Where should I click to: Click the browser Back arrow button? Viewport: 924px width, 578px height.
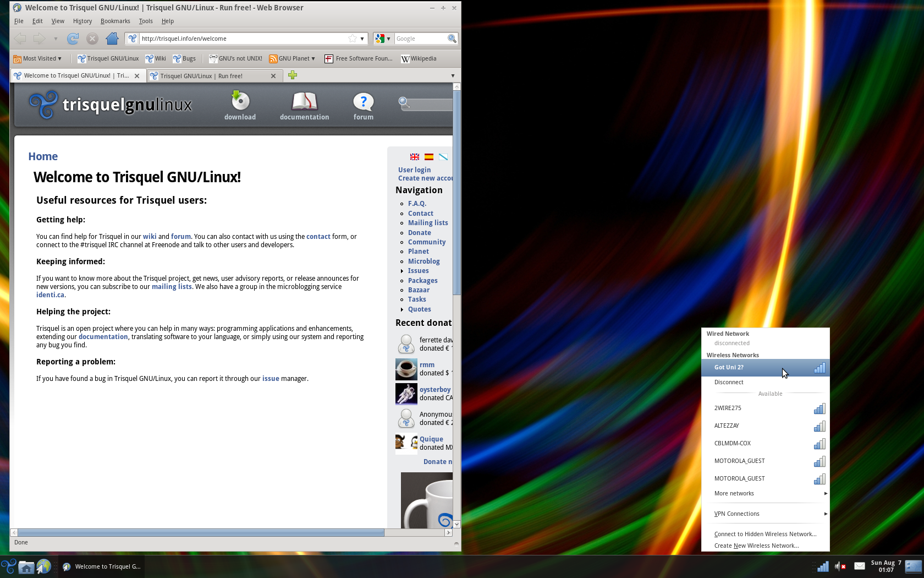tap(20, 39)
